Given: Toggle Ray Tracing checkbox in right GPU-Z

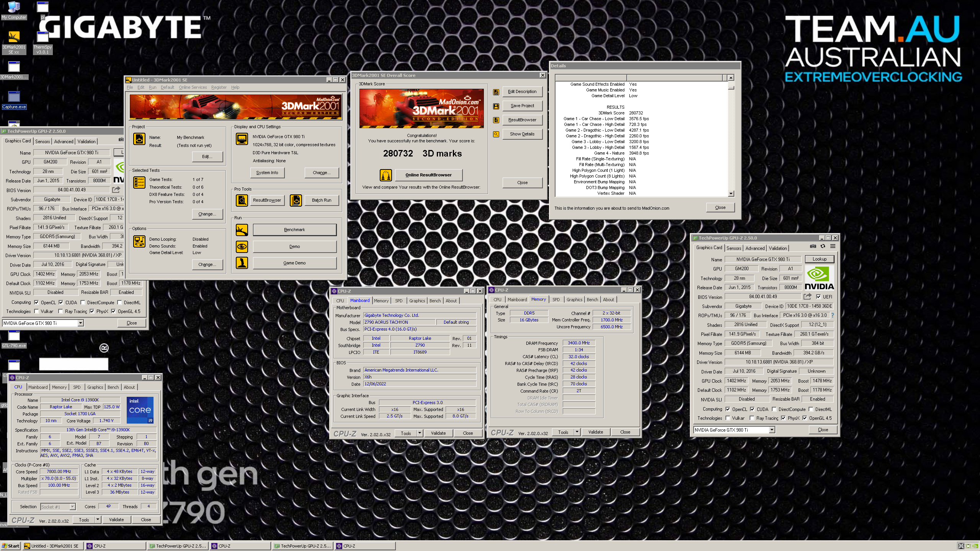Looking at the screenshot, I should pos(752,418).
